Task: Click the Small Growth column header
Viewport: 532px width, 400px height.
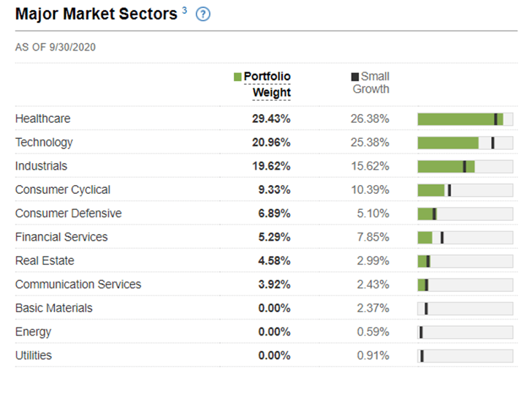Action: (x=372, y=83)
